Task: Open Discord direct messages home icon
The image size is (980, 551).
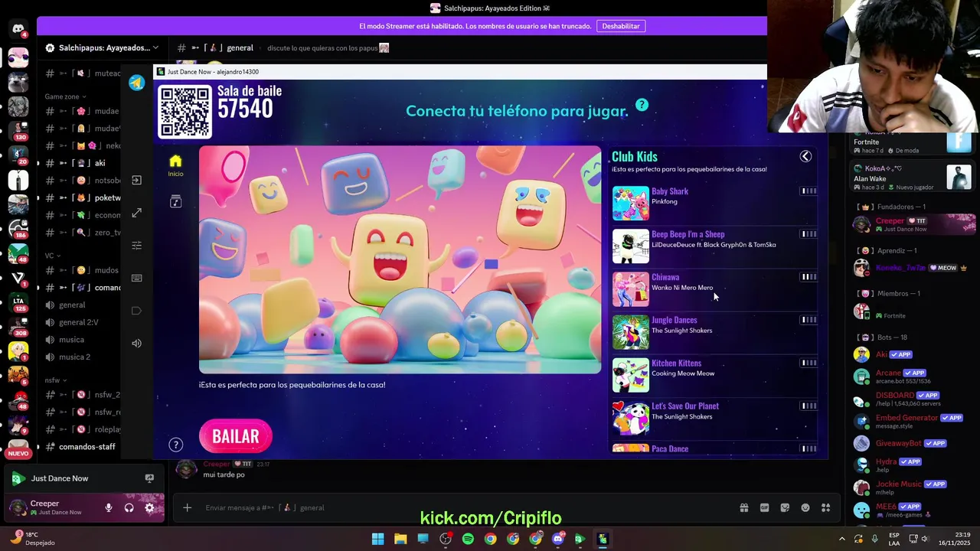Action: pyautogui.click(x=18, y=29)
